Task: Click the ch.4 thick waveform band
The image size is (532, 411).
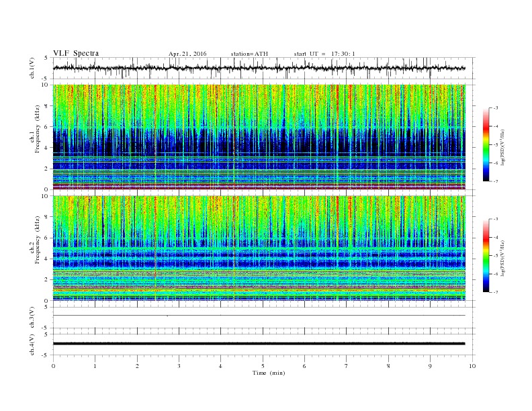Action: click(x=259, y=344)
